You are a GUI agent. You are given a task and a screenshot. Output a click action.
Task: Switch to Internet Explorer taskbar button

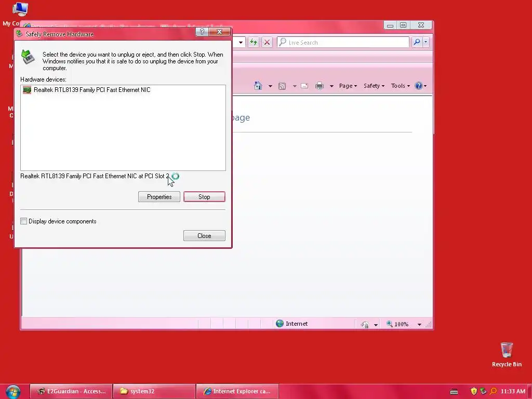[237, 391]
